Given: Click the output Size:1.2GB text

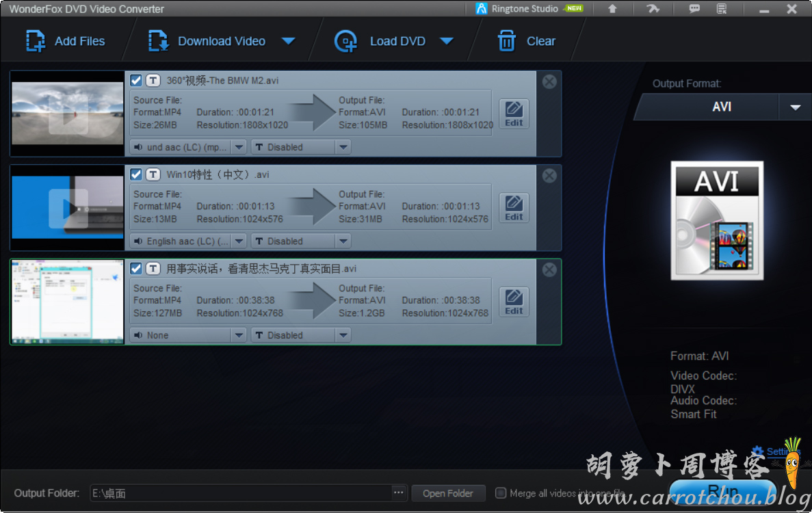Looking at the screenshot, I should (x=362, y=313).
